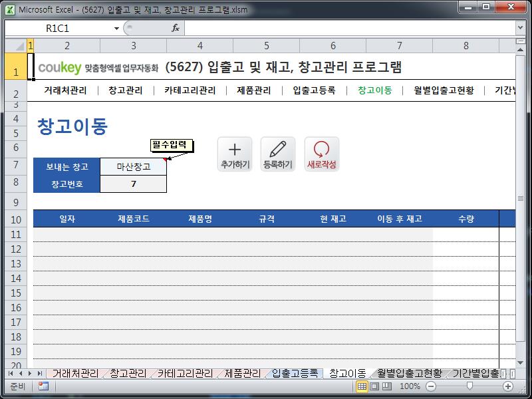Image resolution: width=532 pixels, height=399 pixels.
Task: Click the select-all corner button
Action: 16,45
